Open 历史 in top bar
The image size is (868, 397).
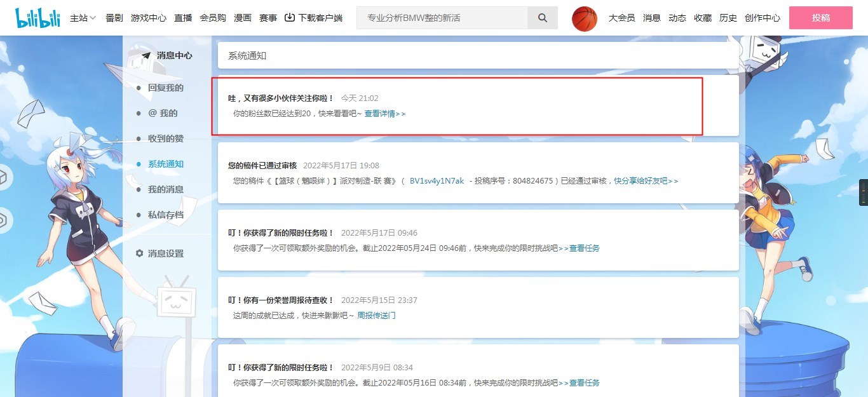(728, 18)
